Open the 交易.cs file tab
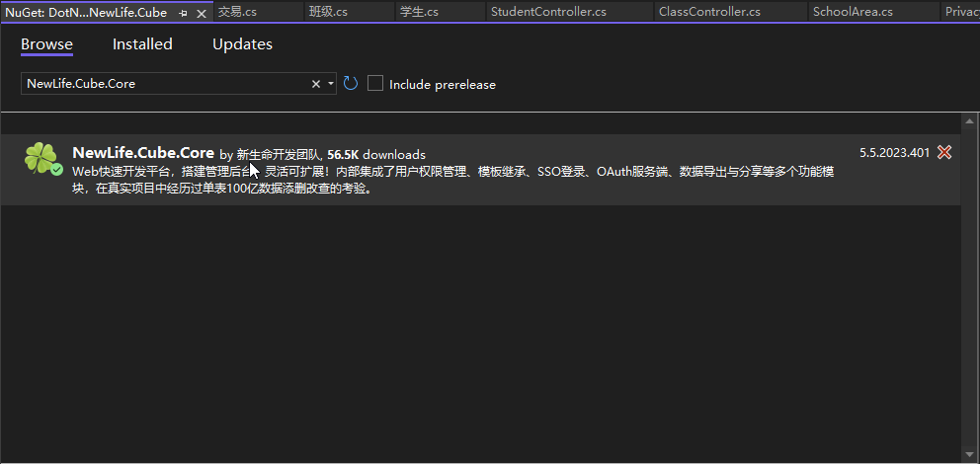Image resolution: width=980 pixels, height=464 pixels. tap(237, 12)
